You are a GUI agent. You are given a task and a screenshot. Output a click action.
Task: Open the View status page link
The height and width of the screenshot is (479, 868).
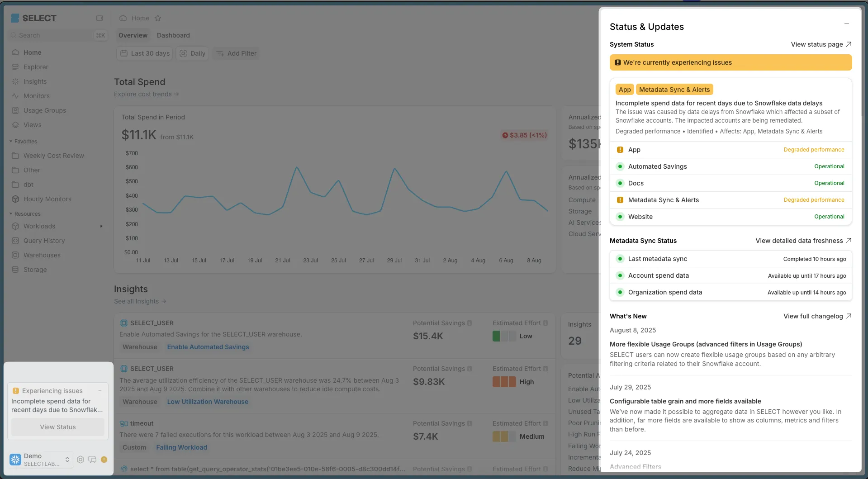[821, 44]
